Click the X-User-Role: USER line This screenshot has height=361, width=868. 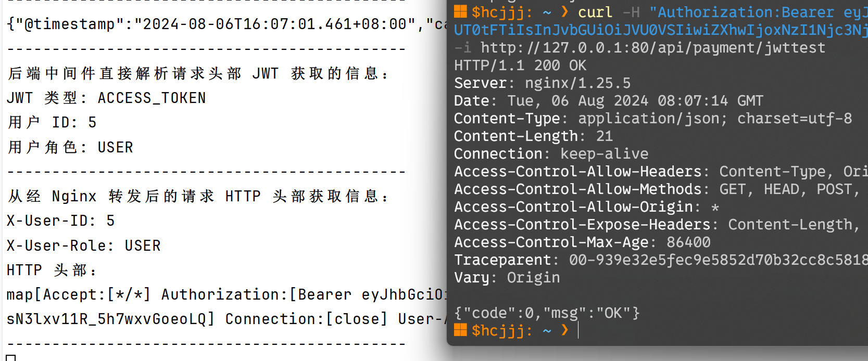83,246
